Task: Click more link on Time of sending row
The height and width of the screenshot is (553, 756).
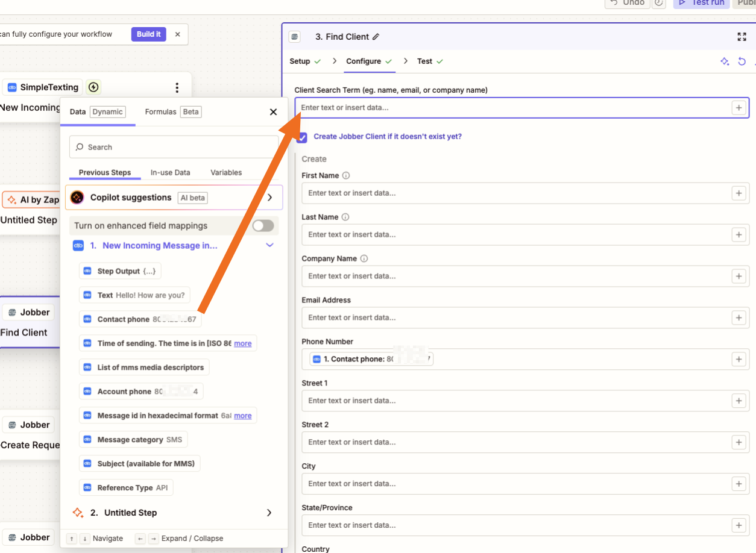Action: click(x=243, y=344)
